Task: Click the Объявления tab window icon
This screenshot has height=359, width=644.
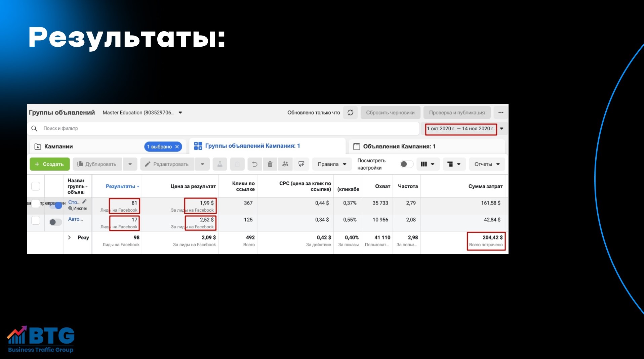Action: pos(357,146)
